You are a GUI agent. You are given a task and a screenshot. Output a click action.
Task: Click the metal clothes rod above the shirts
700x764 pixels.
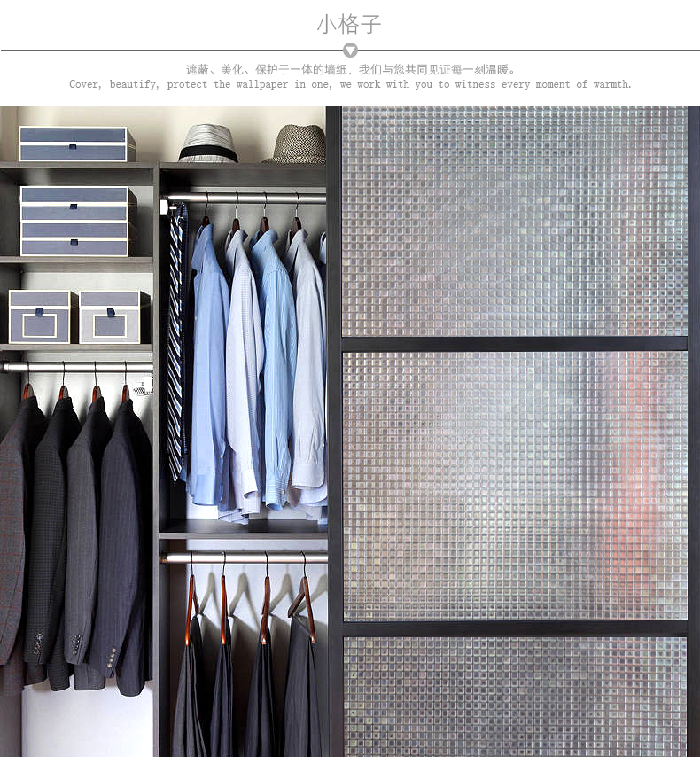pos(248,199)
